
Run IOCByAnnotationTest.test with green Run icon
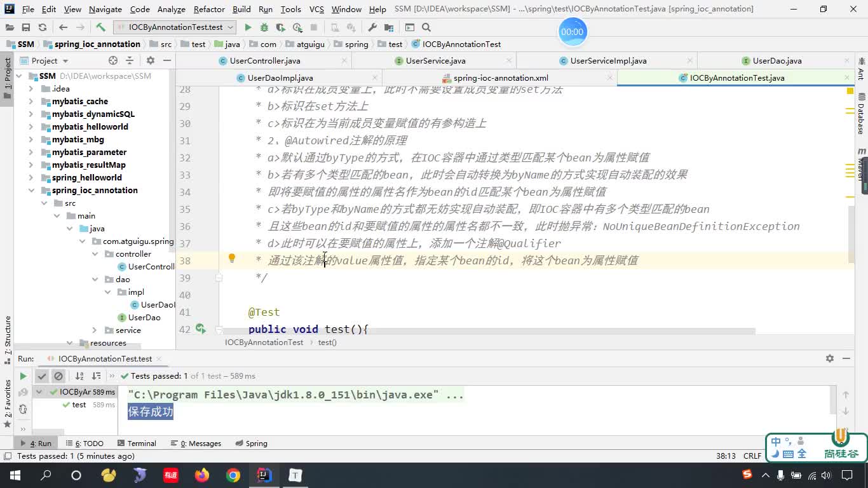click(248, 27)
